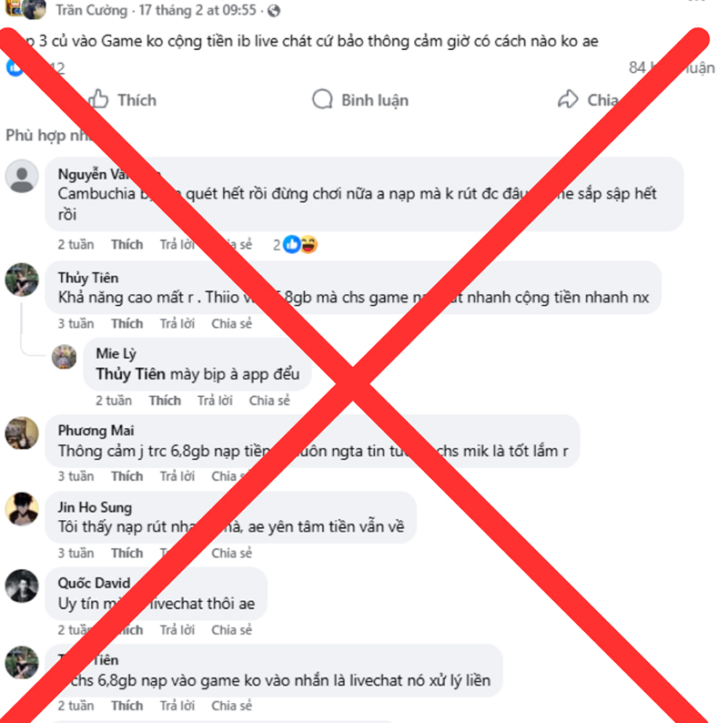
Task: Open Phương Mai's profile avatar
Action: (22, 433)
